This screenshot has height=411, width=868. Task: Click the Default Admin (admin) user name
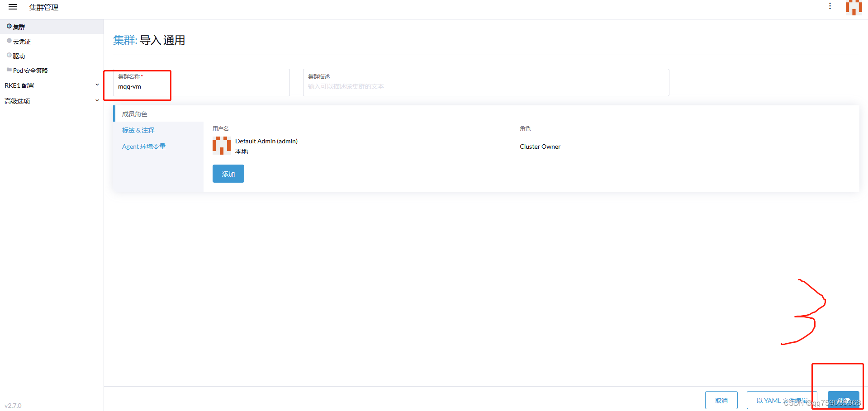pos(266,141)
